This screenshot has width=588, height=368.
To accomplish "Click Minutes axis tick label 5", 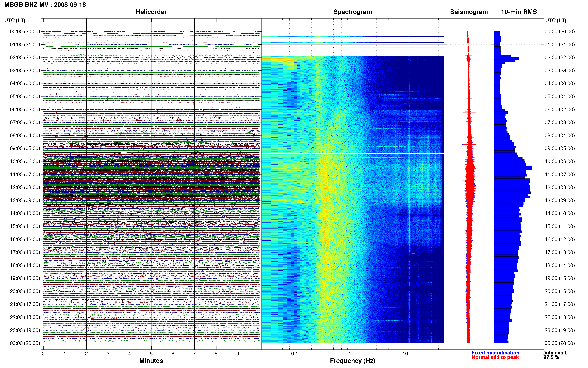I will pyautogui.click(x=151, y=354).
